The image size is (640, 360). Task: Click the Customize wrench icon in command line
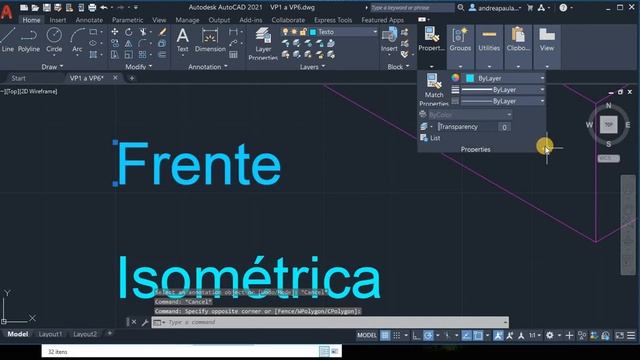click(144, 322)
